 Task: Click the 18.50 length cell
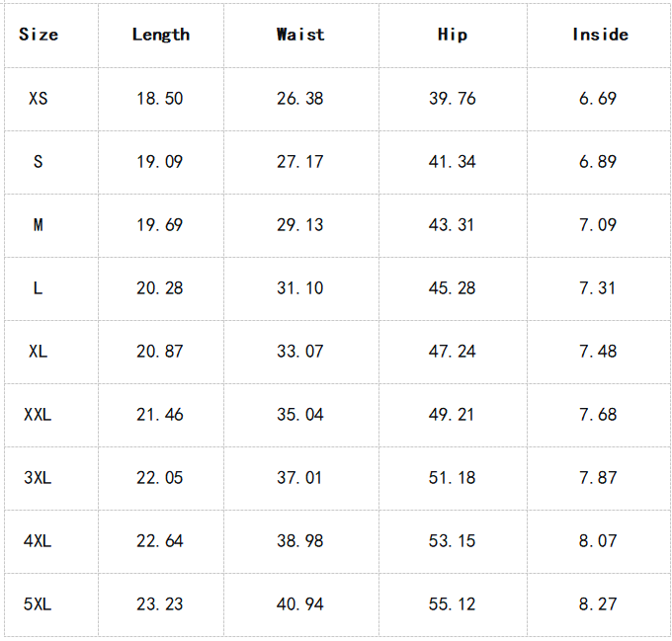coord(160,99)
